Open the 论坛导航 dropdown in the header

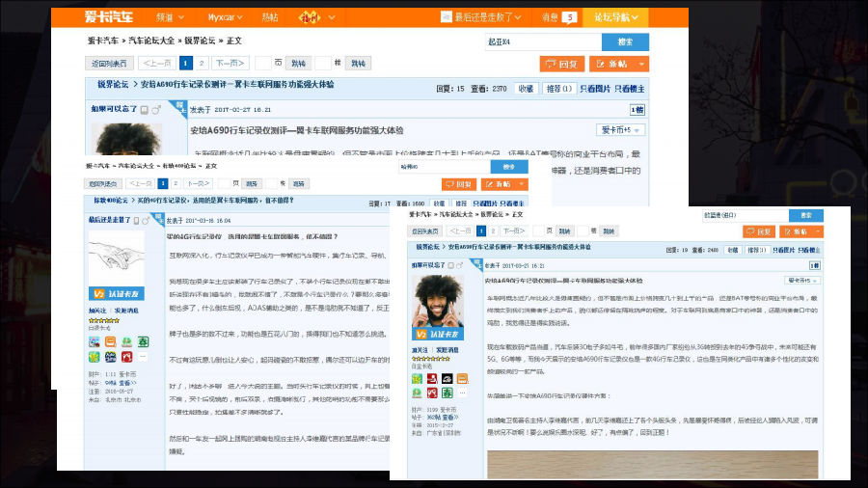[x=615, y=17]
